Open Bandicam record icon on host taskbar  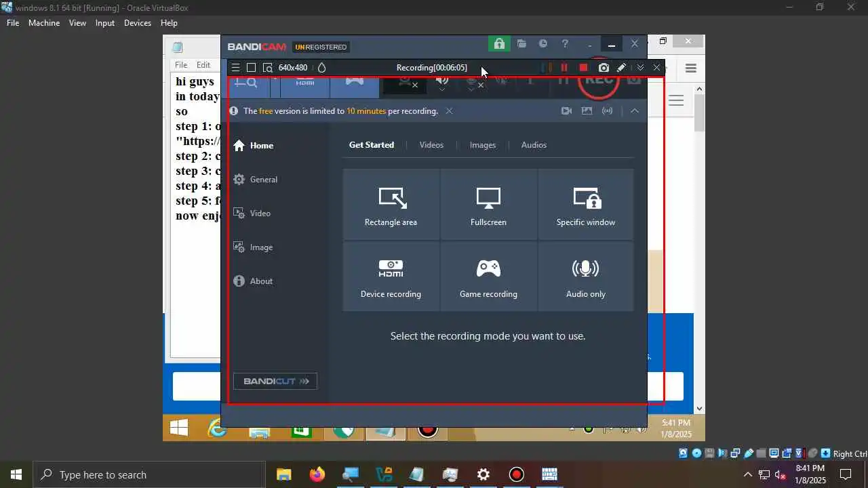pos(517,474)
